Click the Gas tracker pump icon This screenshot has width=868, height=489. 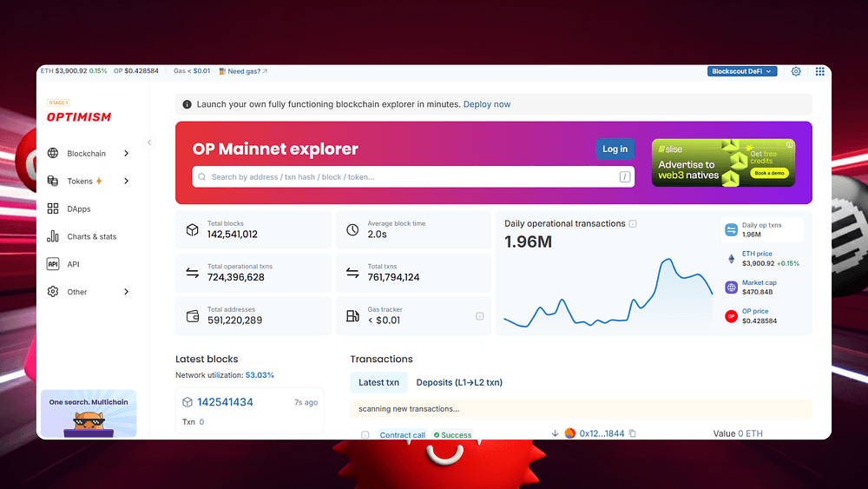point(352,316)
